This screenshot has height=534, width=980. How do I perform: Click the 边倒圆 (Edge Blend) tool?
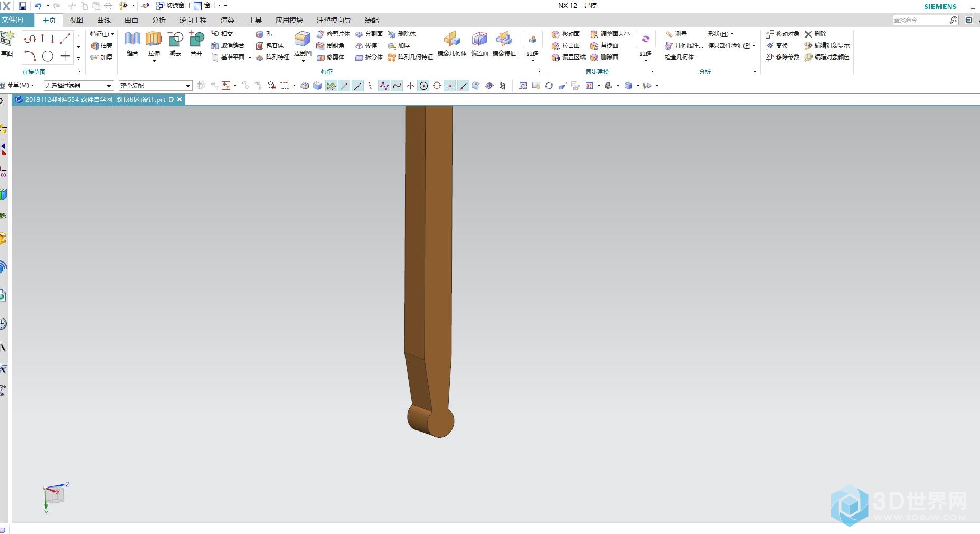303,43
